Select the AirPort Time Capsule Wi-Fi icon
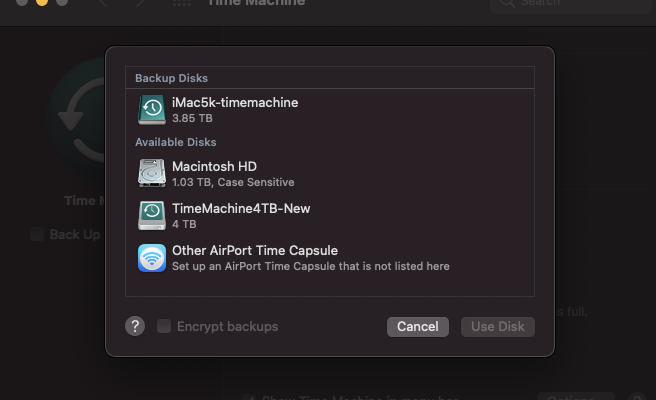This screenshot has height=400, width=656. tap(152, 258)
